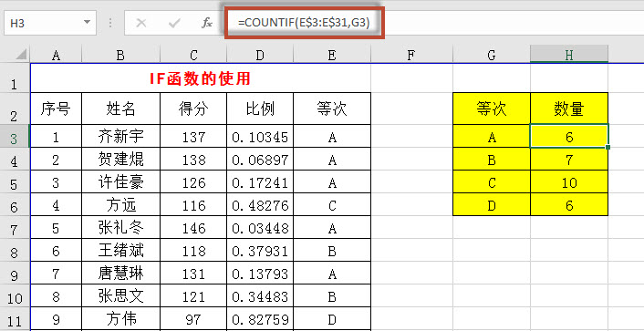Click ratio cell 0.06897
The width and height of the screenshot is (644, 331).
click(x=260, y=159)
